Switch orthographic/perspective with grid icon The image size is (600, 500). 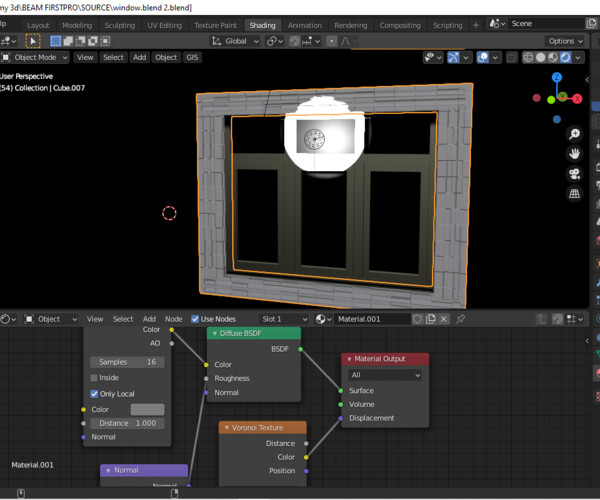coord(576,193)
